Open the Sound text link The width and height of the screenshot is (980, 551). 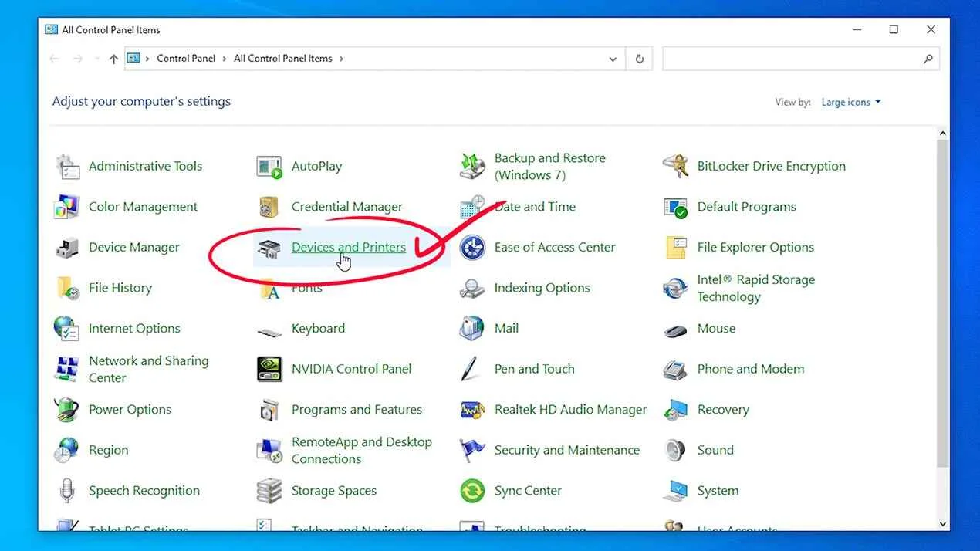(x=715, y=450)
